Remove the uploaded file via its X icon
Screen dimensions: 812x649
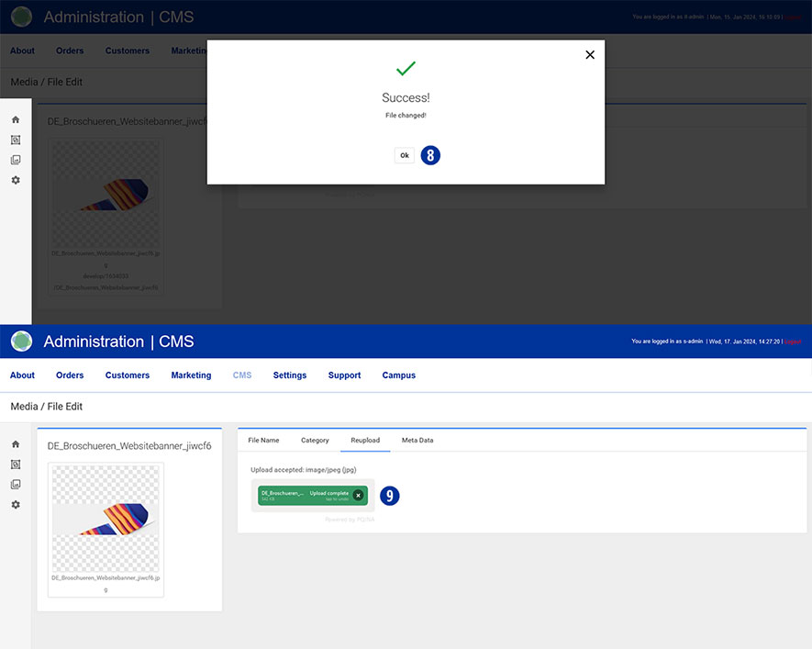click(x=358, y=496)
